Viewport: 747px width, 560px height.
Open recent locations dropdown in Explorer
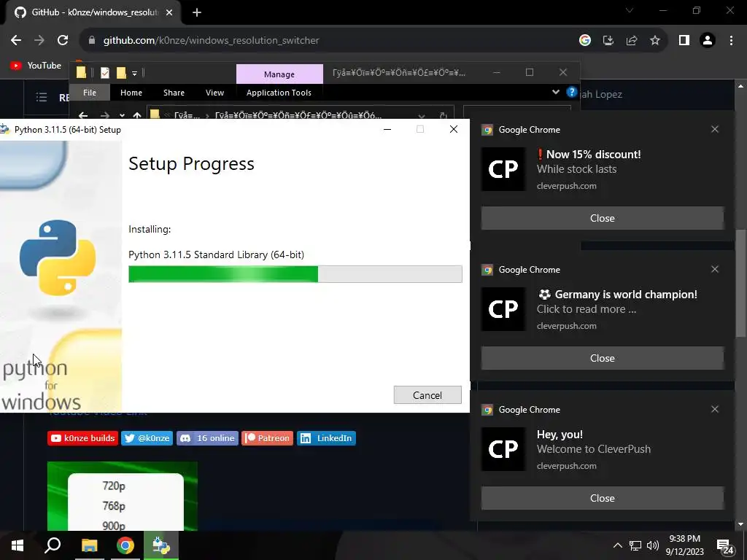pos(122,116)
